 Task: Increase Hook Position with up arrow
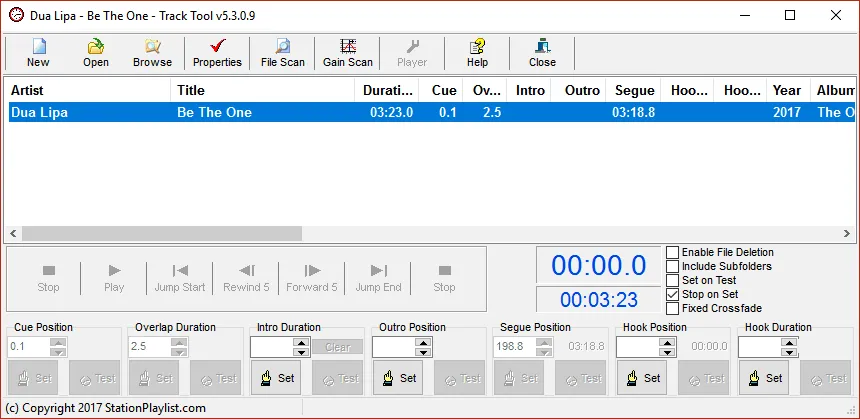click(x=667, y=342)
